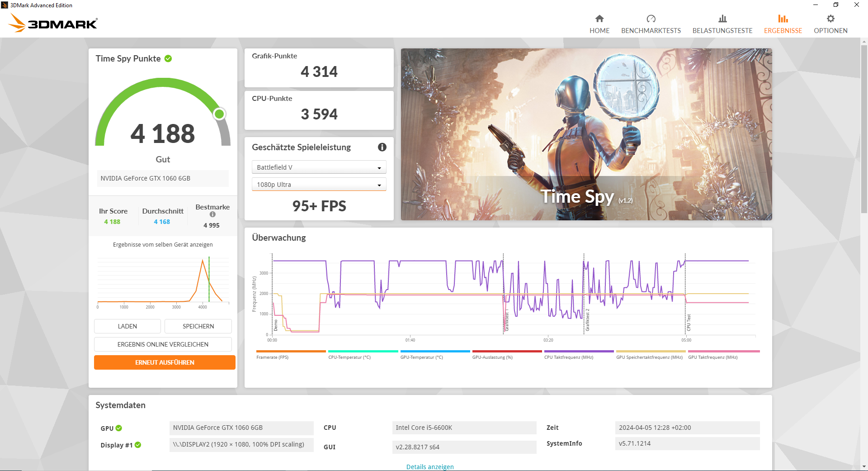Click the info icon beside Geschätzte Spieleleistung
Viewport: 868px width, 471px height.
(x=382, y=147)
